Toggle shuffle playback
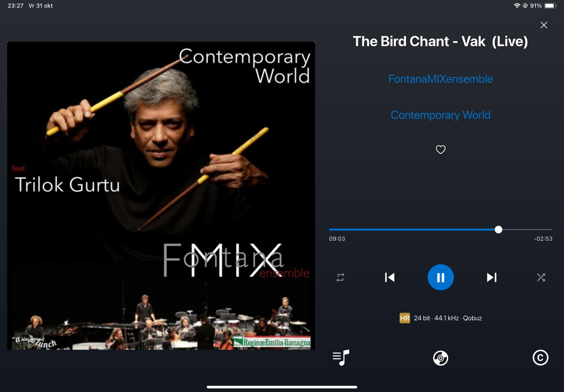This screenshot has height=392, width=564. [541, 277]
